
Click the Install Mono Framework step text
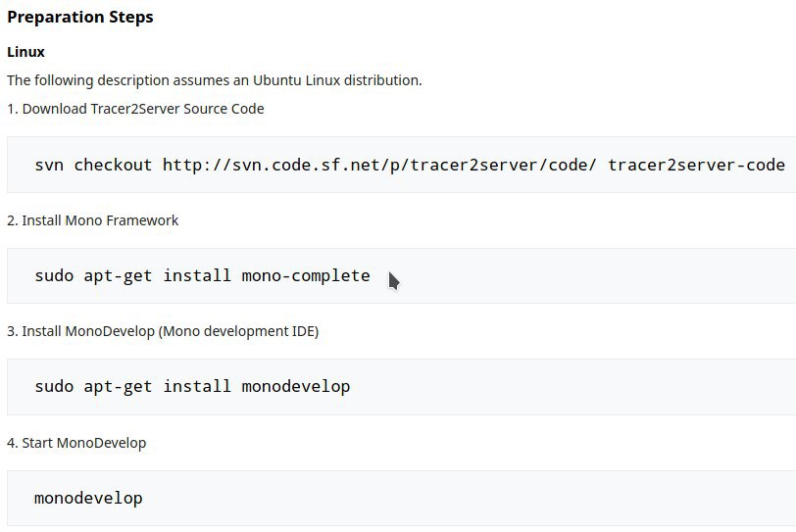93,220
